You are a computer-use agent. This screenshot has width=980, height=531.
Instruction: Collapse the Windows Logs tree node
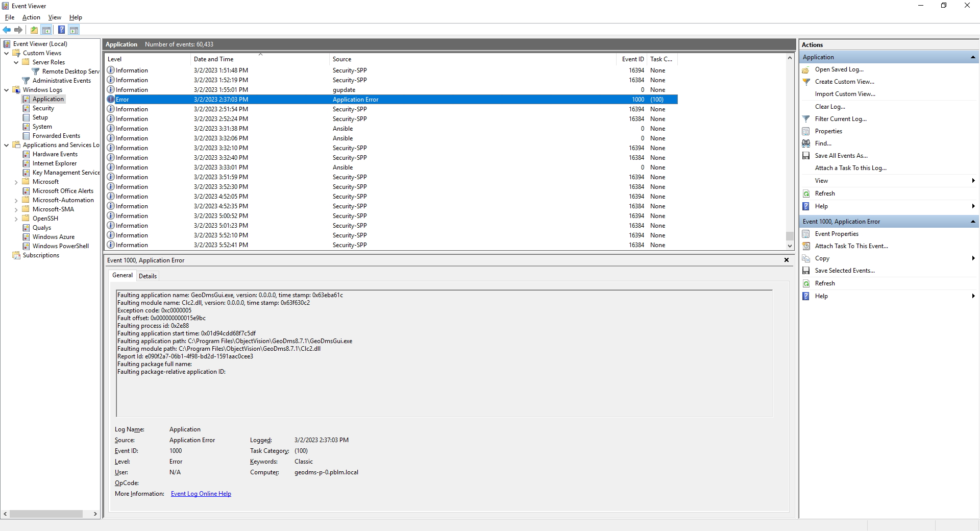pyautogui.click(x=6, y=89)
